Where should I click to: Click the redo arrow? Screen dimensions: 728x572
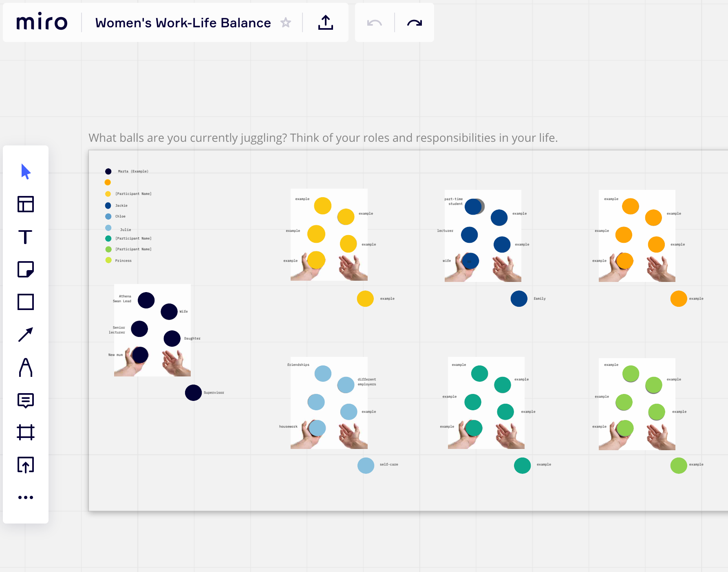(415, 23)
